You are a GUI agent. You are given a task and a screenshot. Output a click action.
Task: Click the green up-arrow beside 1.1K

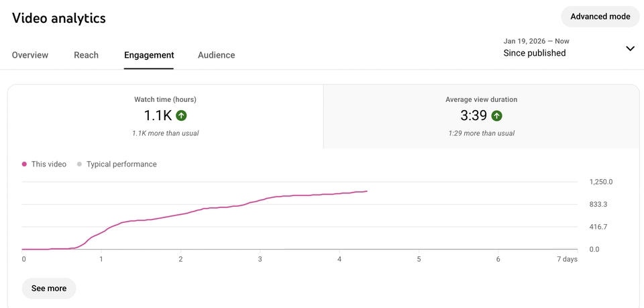pos(181,115)
